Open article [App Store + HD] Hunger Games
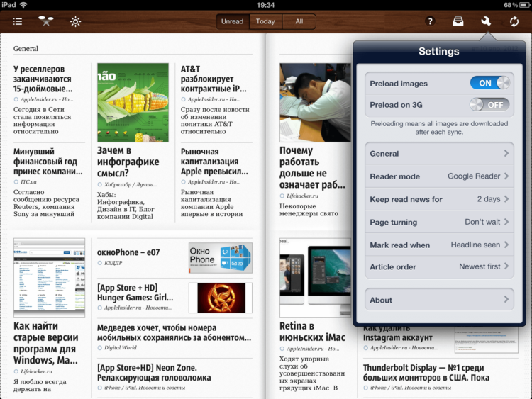The width and height of the screenshot is (532, 399). (x=135, y=293)
